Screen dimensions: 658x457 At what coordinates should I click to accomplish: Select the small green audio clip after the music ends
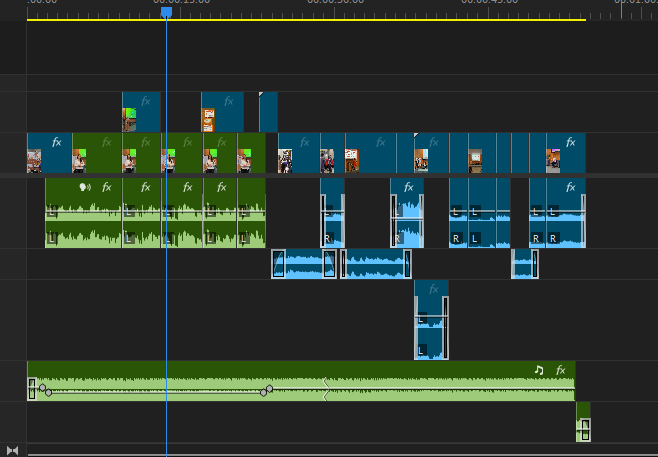point(583,422)
